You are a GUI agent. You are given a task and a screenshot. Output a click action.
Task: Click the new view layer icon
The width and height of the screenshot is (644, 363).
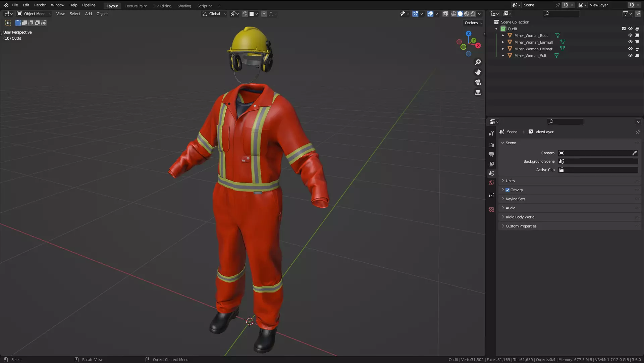631,5
